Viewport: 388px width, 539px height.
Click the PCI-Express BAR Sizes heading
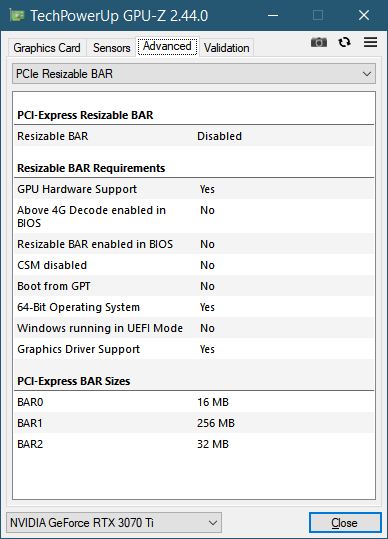(x=74, y=381)
